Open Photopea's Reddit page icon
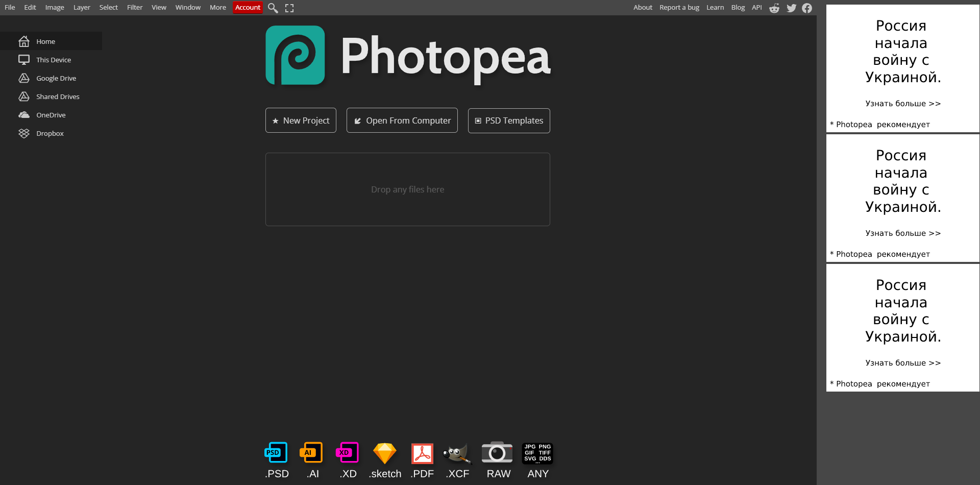Viewport: 980px width, 485px height. (774, 8)
